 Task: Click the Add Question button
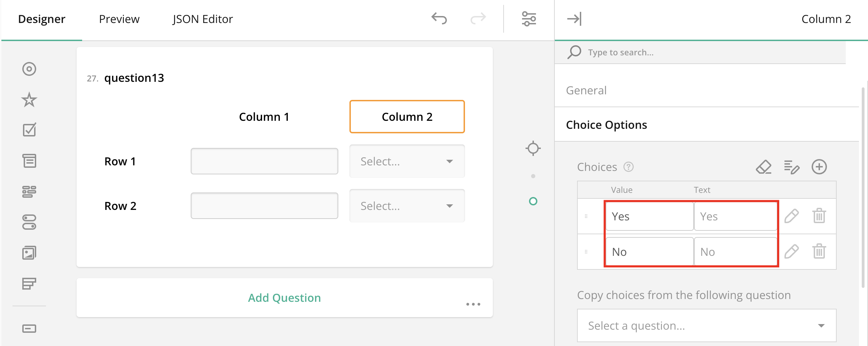(x=284, y=298)
